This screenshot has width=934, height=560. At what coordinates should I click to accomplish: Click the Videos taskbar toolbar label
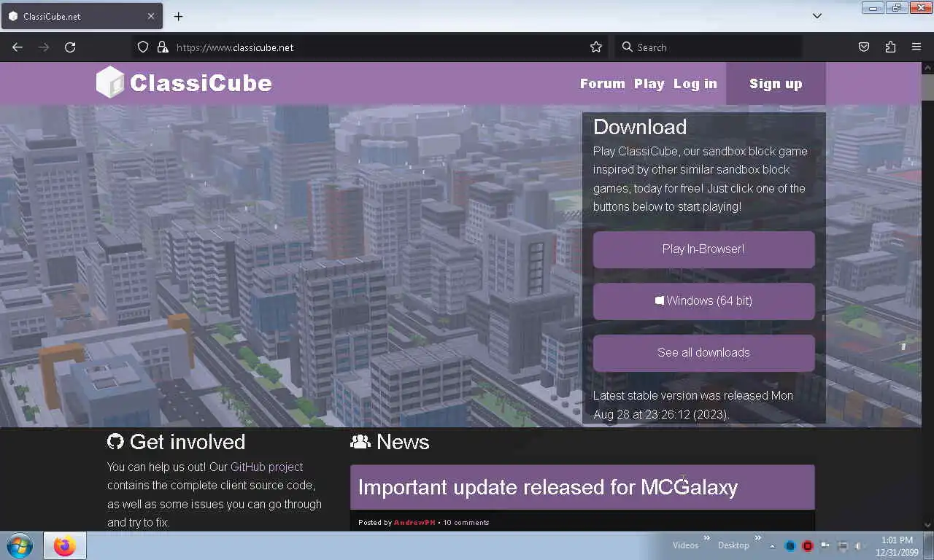[x=685, y=545]
